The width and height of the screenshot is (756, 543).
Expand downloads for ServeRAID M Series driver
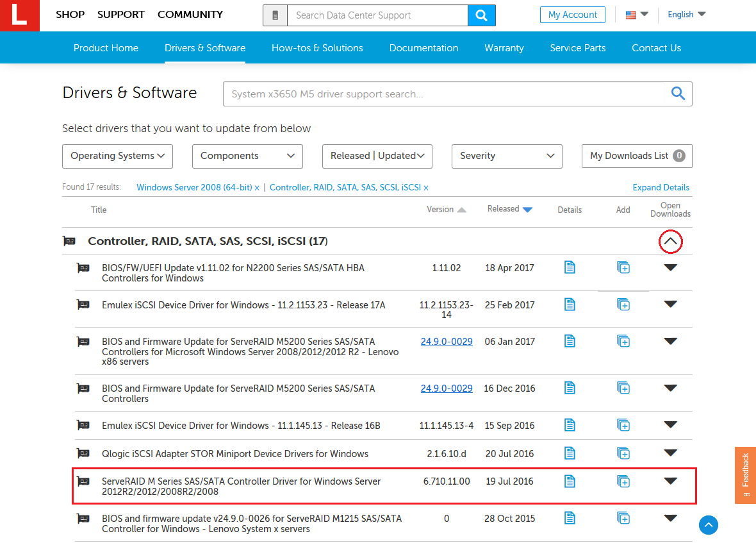[x=670, y=481]
